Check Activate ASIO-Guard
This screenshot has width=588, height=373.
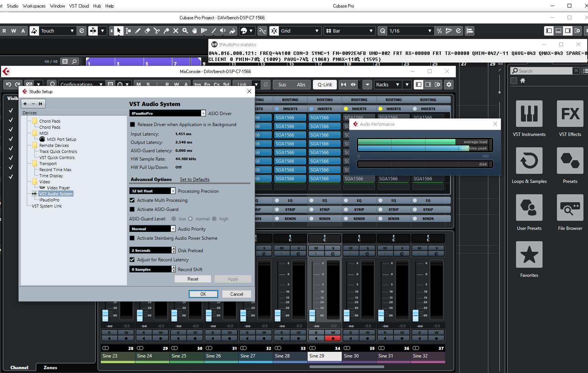click(x=132, y=209)
